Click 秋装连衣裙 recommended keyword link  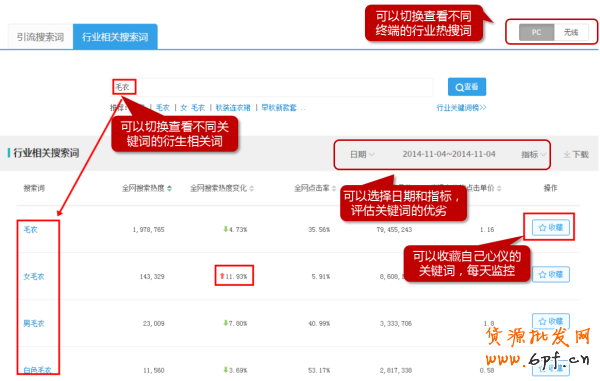click(233, 108)
